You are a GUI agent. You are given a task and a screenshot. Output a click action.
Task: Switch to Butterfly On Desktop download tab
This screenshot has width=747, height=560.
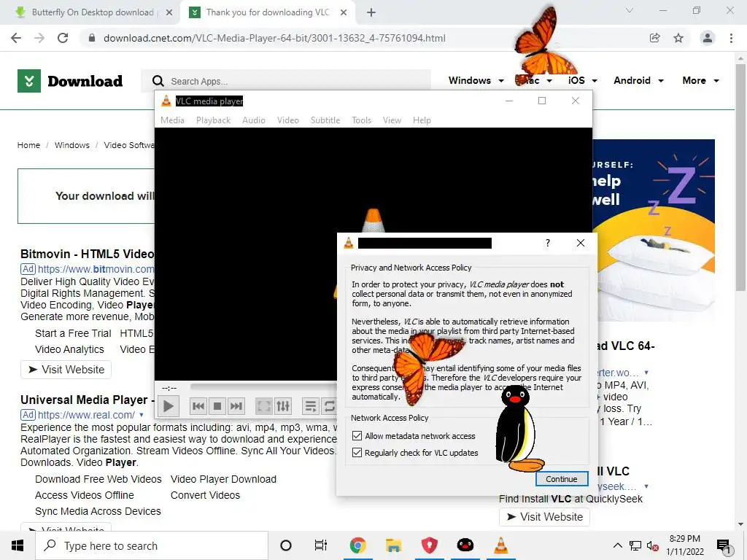point(93,12)
